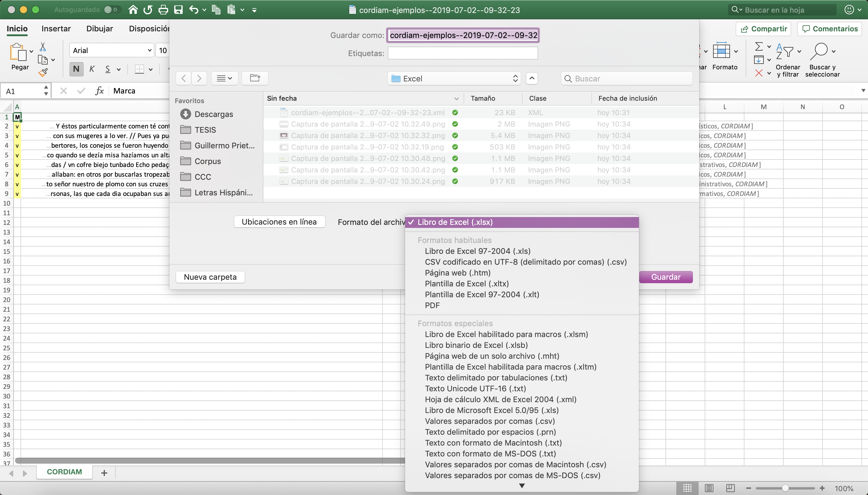868x495 pixels.
Task: Click the insert function fx icon
Action: click(99, 90)
